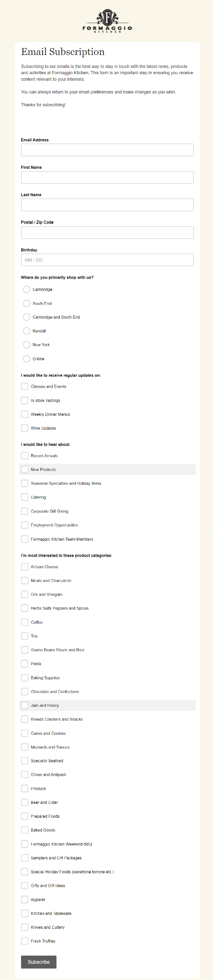The width and height of the screenshot is (213, 980).
Task: Check the Classes and Events box
Action: [x=25, y=386]
